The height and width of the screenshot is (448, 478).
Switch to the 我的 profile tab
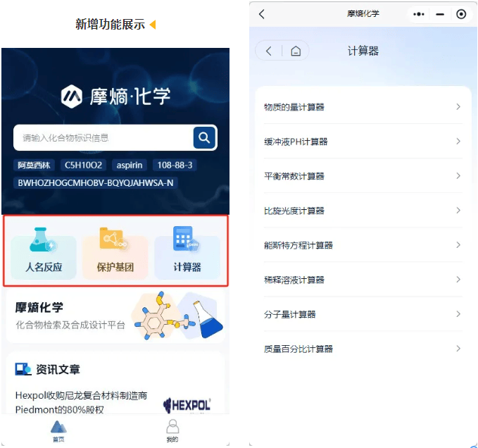(172, 431)
